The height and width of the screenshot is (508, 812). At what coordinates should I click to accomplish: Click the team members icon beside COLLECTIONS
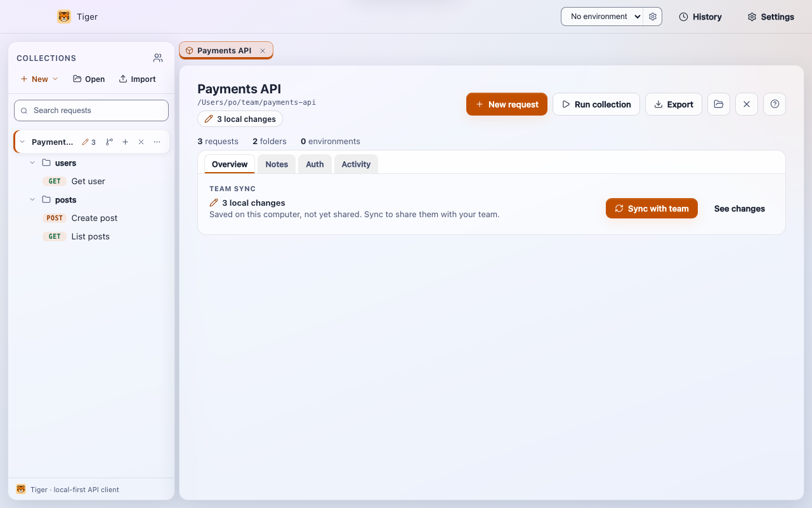(158, 58)
